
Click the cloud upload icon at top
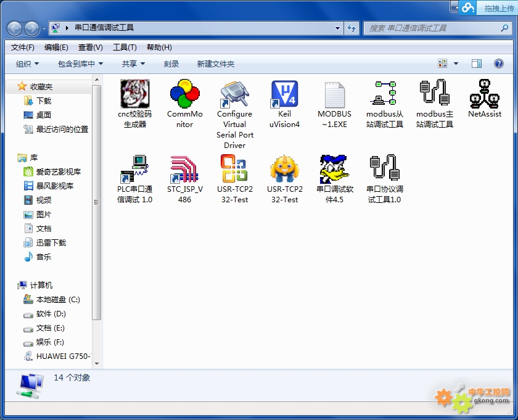click(468, 7)
